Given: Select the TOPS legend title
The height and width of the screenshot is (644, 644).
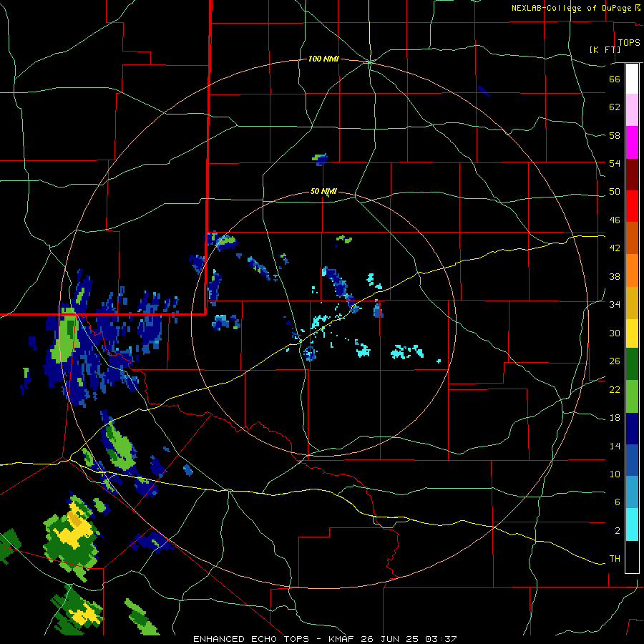Looking at the screenshot, I should click(x=629, y=42).
